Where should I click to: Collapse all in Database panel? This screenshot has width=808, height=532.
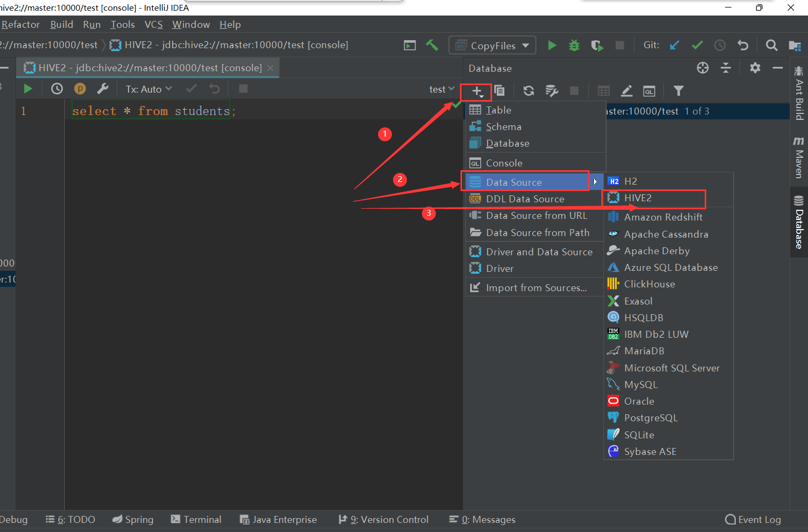pyautogui.click(x=726, y=68)
